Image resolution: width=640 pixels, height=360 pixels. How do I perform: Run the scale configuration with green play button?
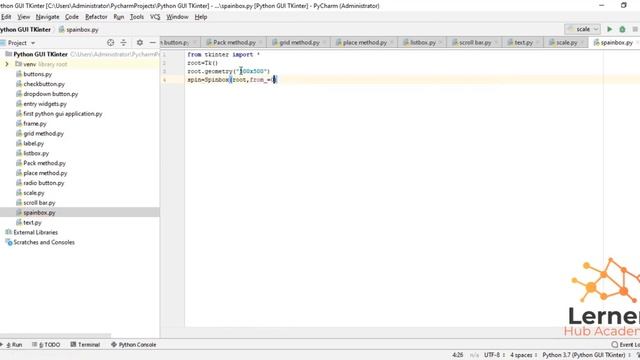click(x=609, y=29)
